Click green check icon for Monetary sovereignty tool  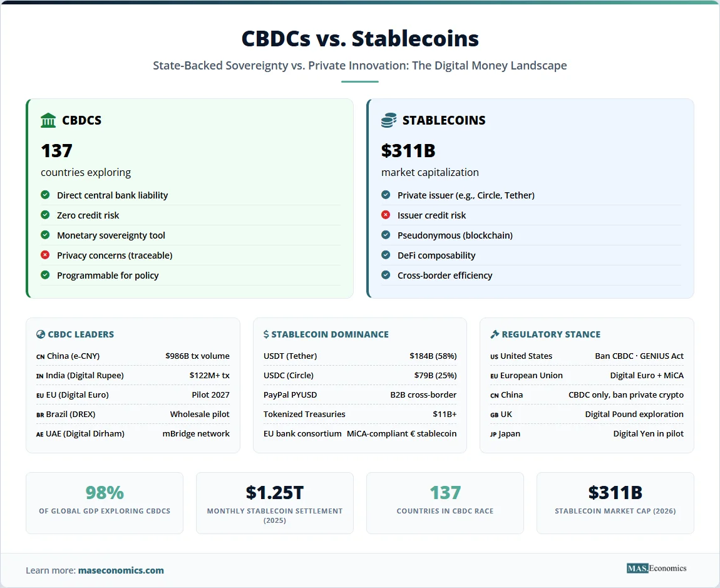click(x=45, y=235)
